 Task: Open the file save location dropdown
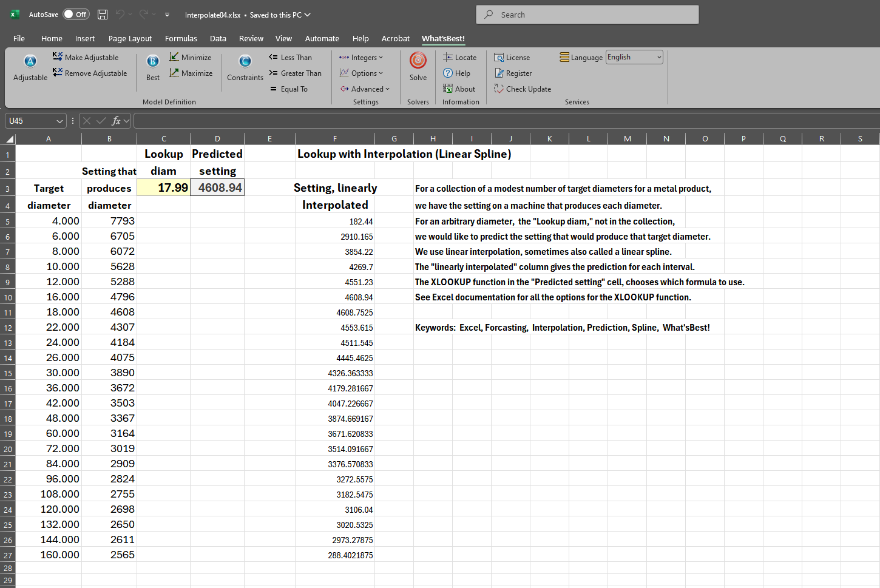pyautogui.click(x=308, y=15)
